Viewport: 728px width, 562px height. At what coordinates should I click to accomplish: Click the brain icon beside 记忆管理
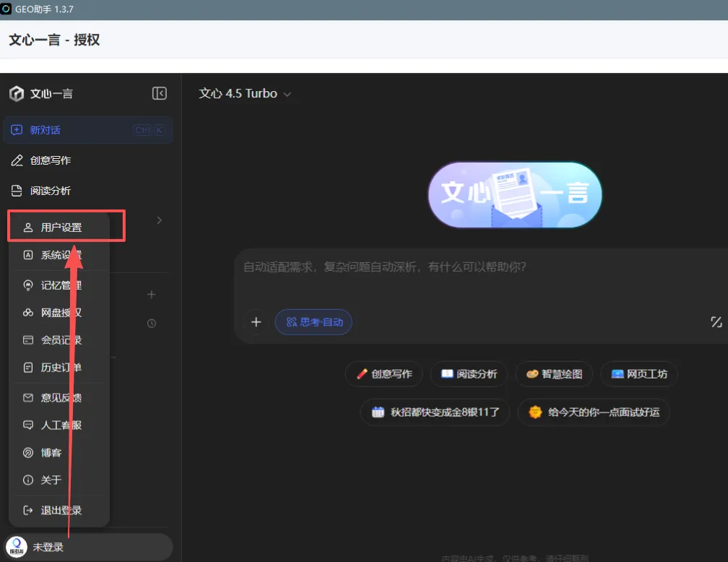click(x=28, y=285)
